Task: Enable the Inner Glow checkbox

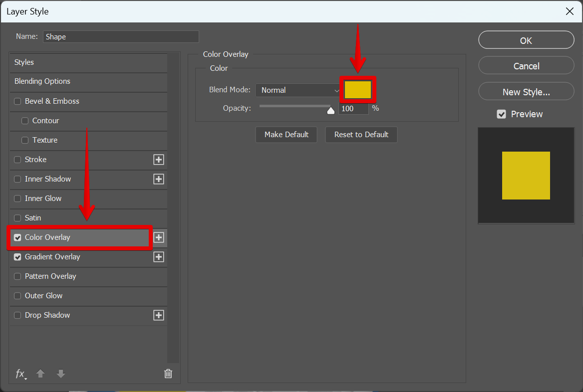Action: pos(17,198)
